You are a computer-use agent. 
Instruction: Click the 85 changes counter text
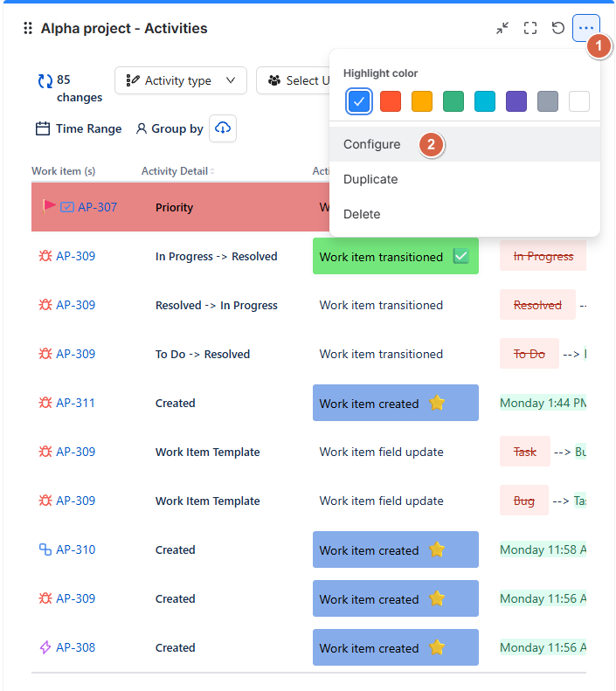pyautogui.click(x=80, y=88)
